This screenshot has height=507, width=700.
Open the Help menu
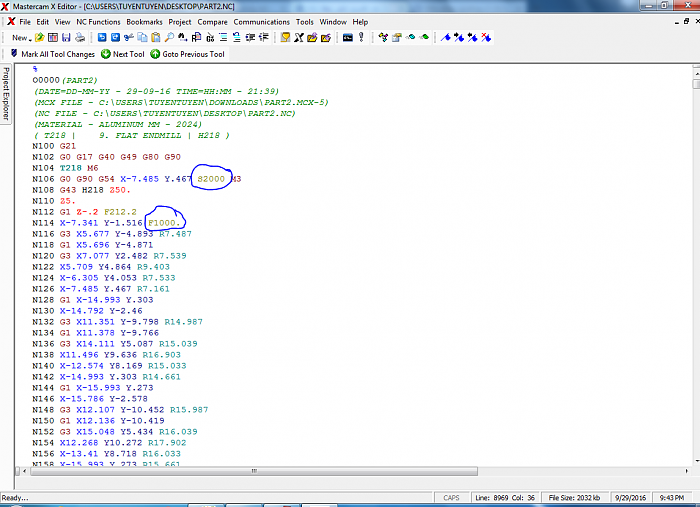point(360,22)
